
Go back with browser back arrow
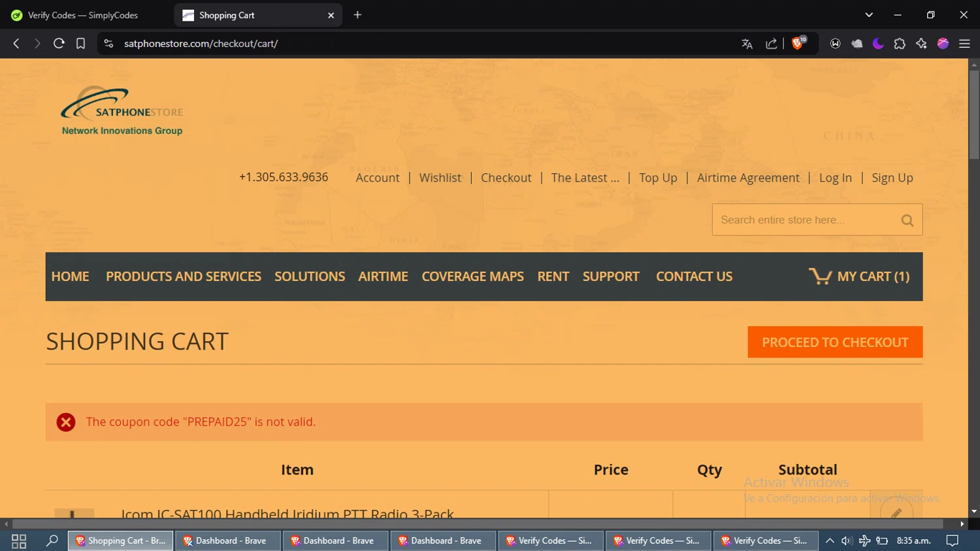pos(16,44)
